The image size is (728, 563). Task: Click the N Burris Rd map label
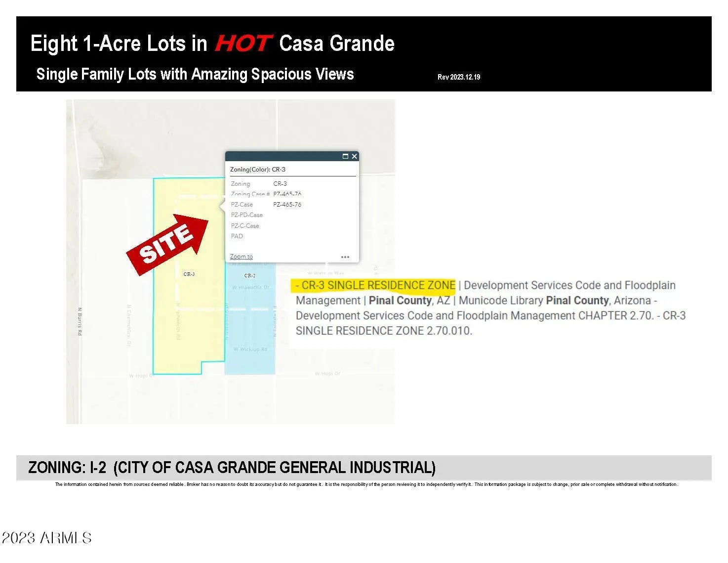point(80,321)
